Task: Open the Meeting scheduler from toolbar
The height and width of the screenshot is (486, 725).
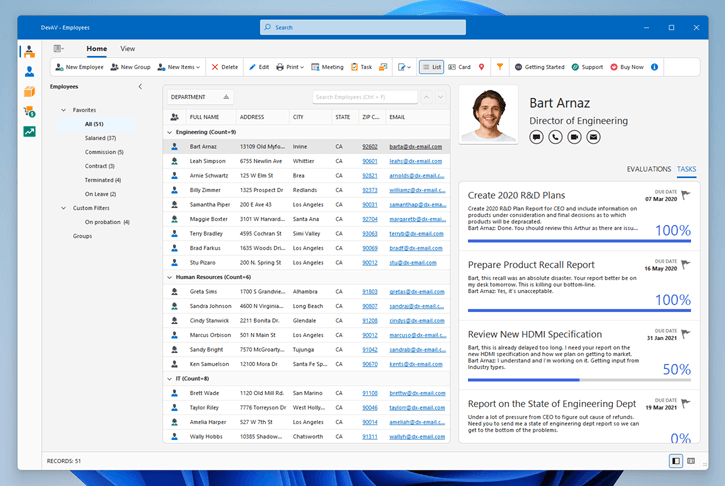Action: (x=327, y=67)
